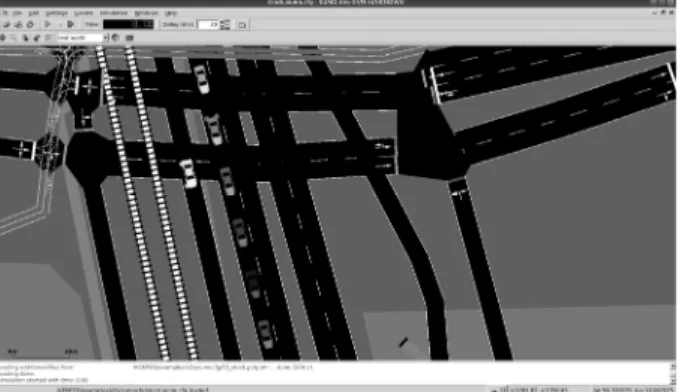Click the message log vertical scrollbar
Viewport: 679px width, 392px height.
click(673, 373)
